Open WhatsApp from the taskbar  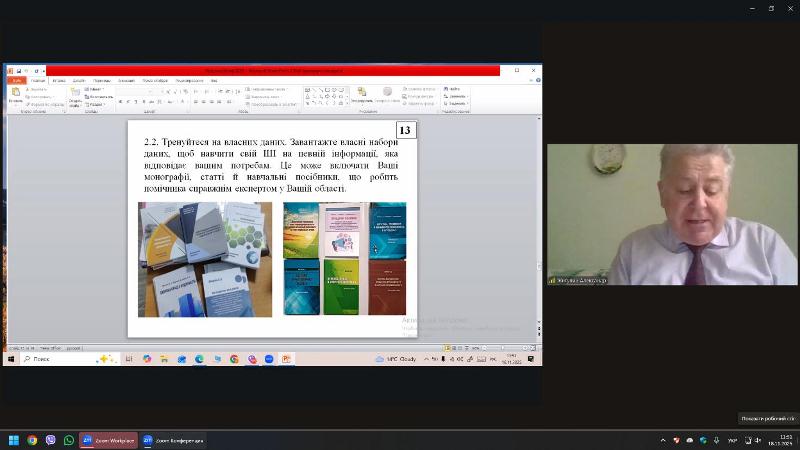(68, 439)
